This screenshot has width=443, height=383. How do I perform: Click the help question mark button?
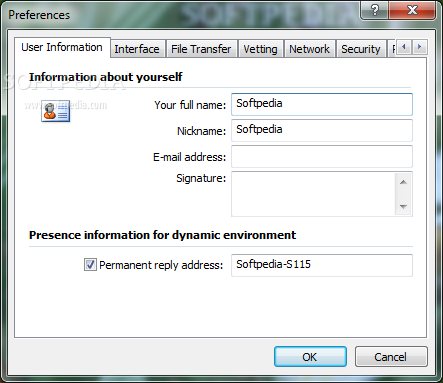pyautogui.click(x=375, y=10)
